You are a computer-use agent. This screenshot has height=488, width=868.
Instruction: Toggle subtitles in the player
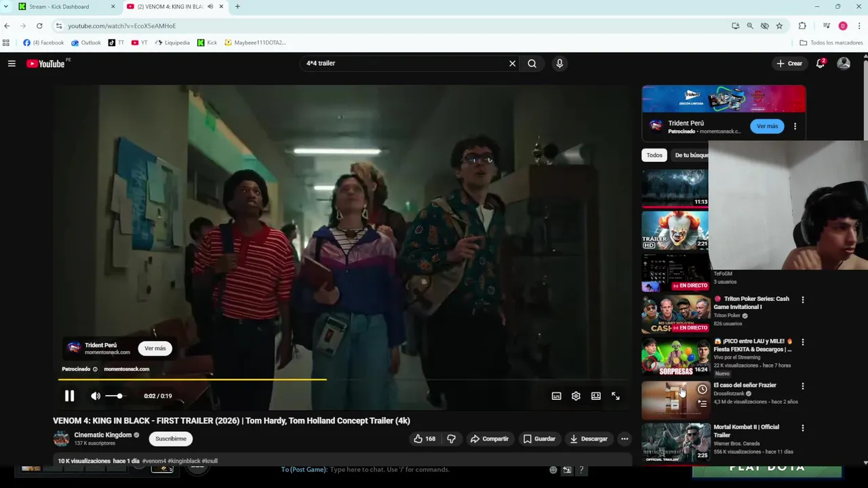click(x=557, y=396)
